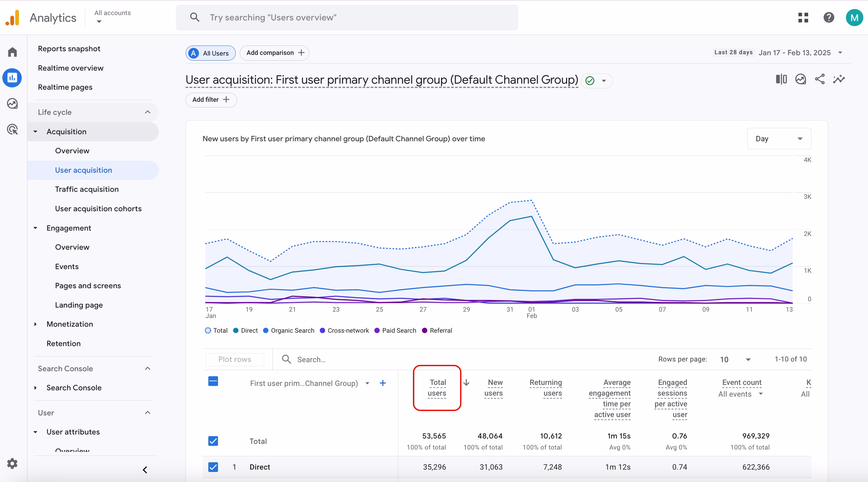Open Admin via the settings gear

pos(12,464)
